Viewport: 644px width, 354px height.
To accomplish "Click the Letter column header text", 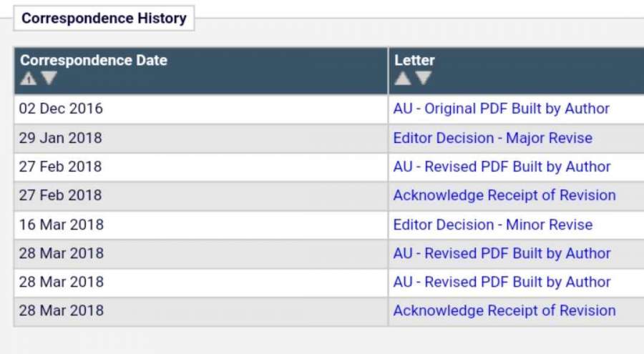I will point(414,61).
